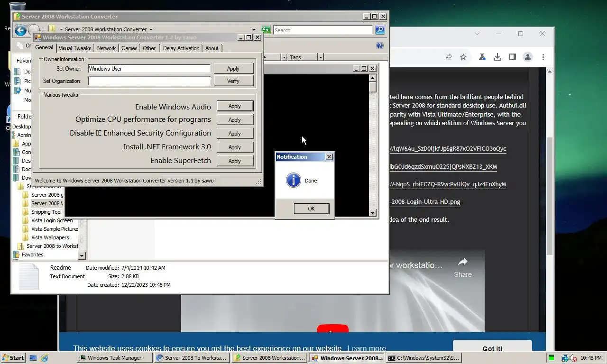Open Chrome Labs flask icon
Viewport: 607px width, 364px height.
(x=482, y=57)
